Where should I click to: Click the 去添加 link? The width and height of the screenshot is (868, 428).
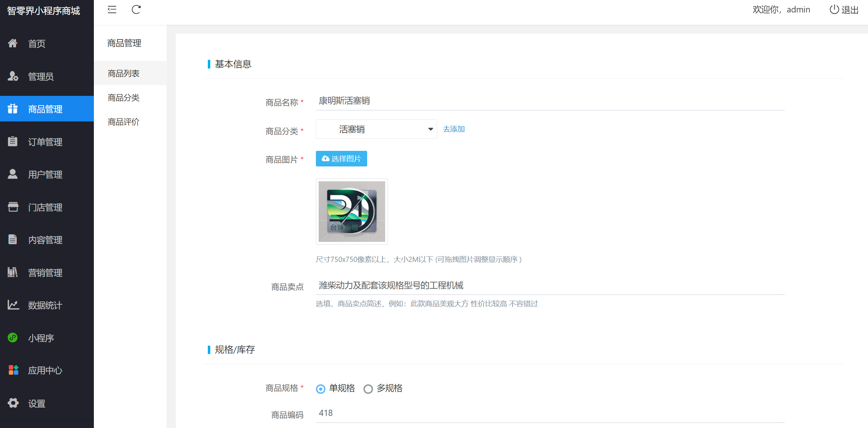[454, 129]
